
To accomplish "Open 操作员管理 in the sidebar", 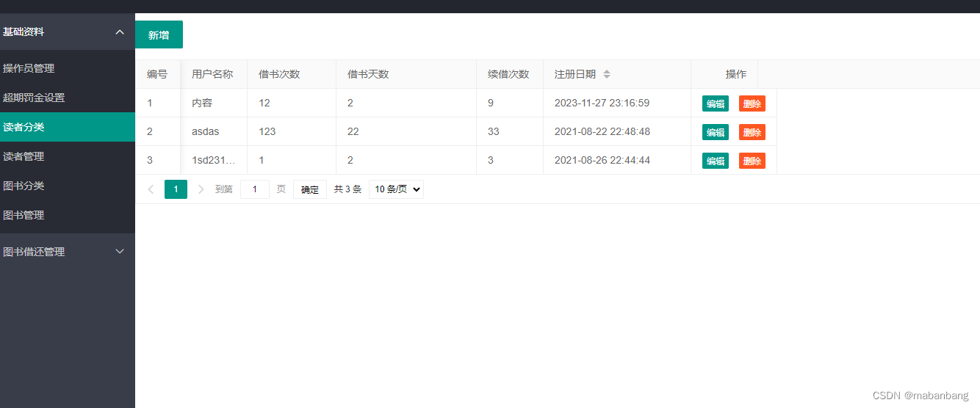I will pos(68,68).
